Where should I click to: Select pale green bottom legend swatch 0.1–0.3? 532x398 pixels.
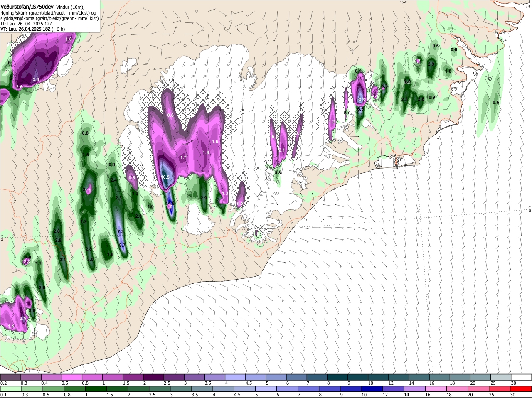11,389
